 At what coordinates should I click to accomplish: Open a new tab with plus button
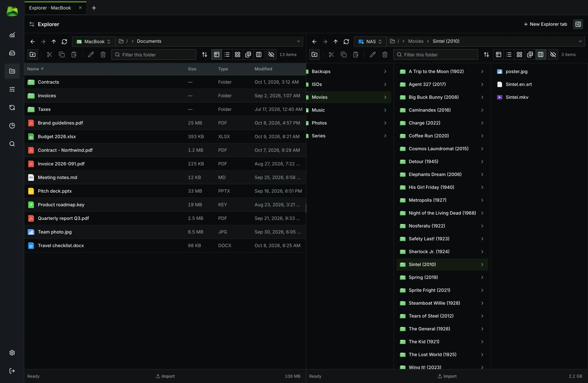[94, 8]
